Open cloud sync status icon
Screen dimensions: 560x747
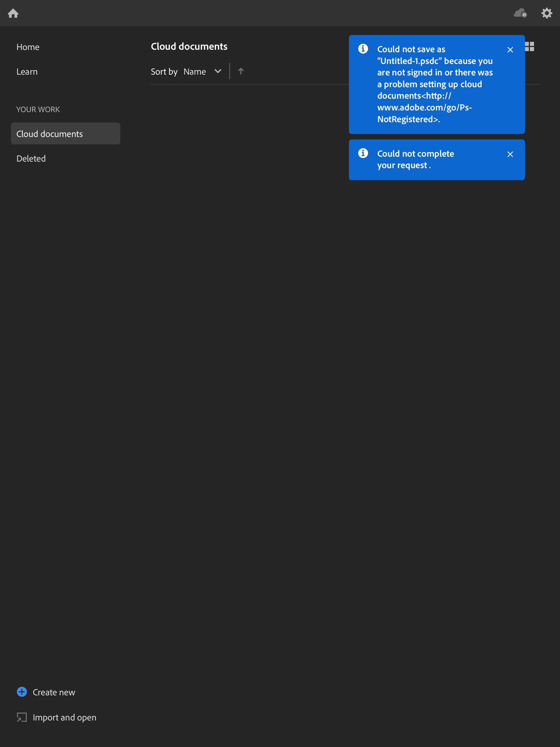520,13
